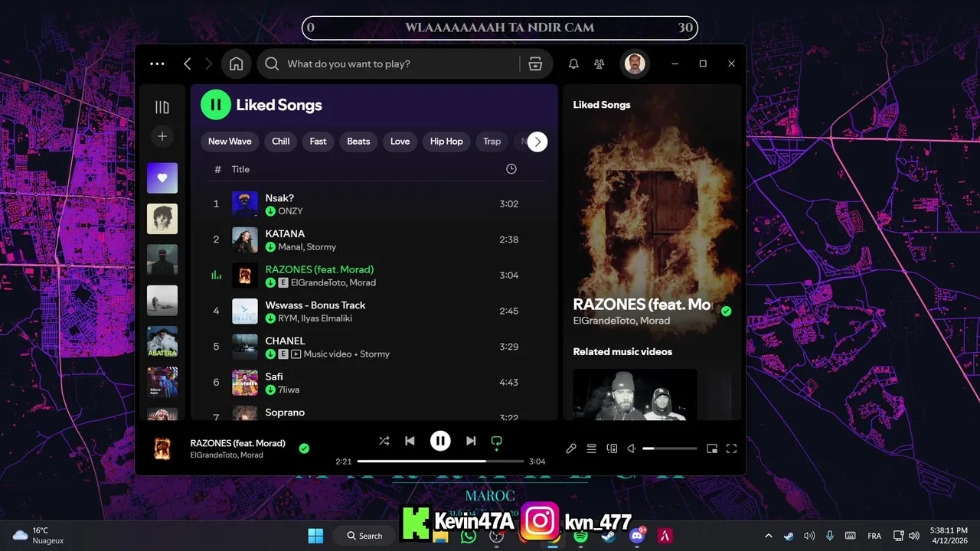This screenshot has height=551, width=980.
Task: Sort by the duration clock icon
Action: [511, 169]
